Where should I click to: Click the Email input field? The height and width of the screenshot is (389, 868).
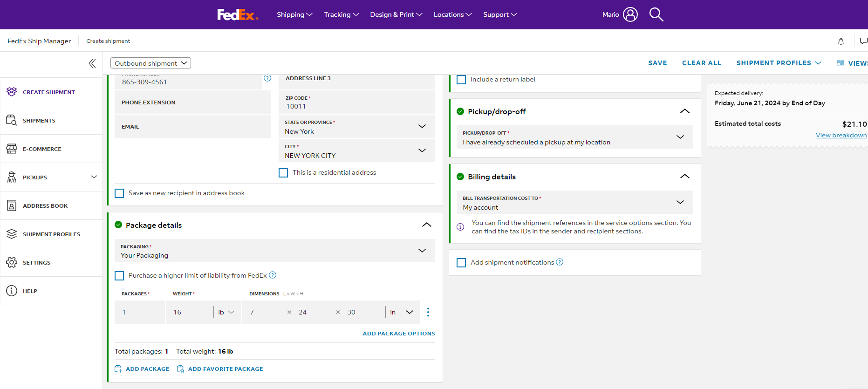193,126
